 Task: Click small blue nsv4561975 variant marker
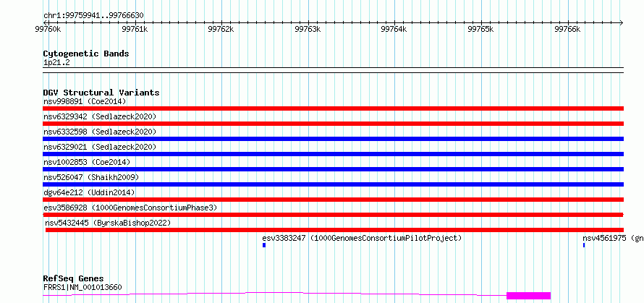584,245
